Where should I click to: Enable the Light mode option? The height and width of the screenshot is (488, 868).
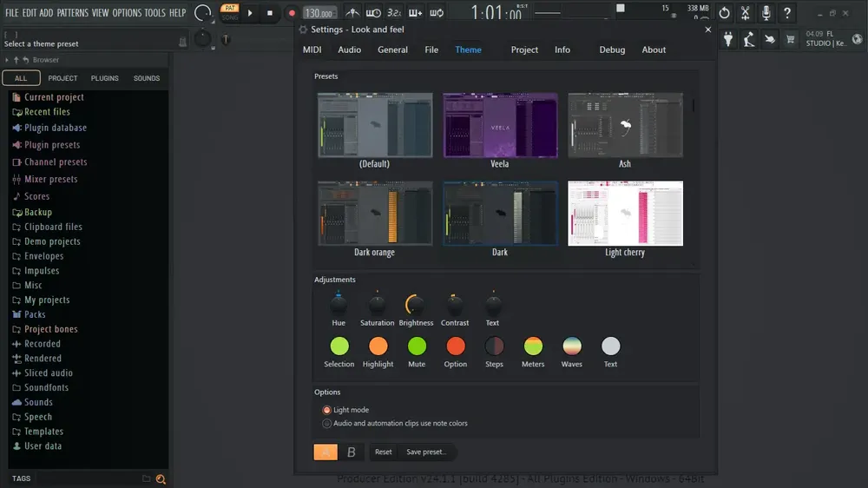[326, 410]
